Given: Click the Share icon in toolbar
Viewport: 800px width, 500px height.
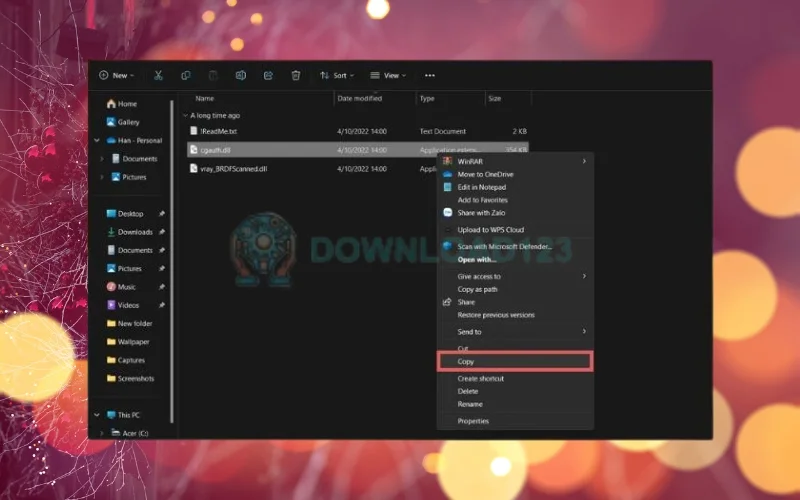Looking at the screenshot, I should (x=268, y=76).
